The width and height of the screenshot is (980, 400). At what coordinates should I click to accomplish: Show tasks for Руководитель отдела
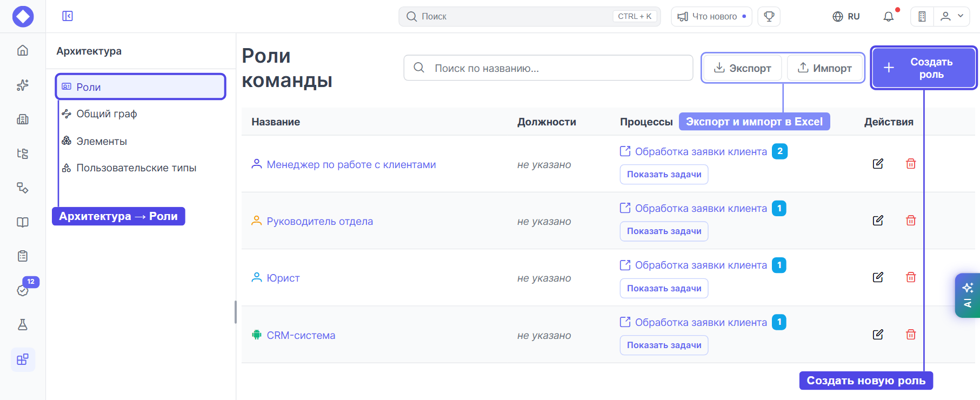[664, 231]
